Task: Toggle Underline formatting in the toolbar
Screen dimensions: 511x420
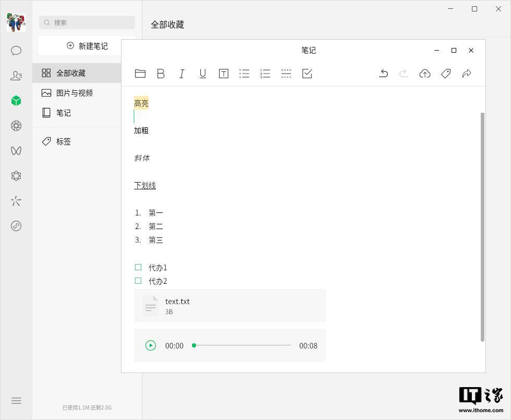Action: pyautogui.click(x=203, y=74)
